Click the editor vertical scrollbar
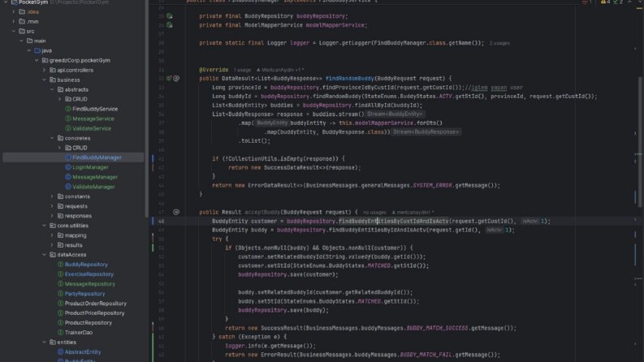This screenshot has height=362, width=644. [639, 144]
